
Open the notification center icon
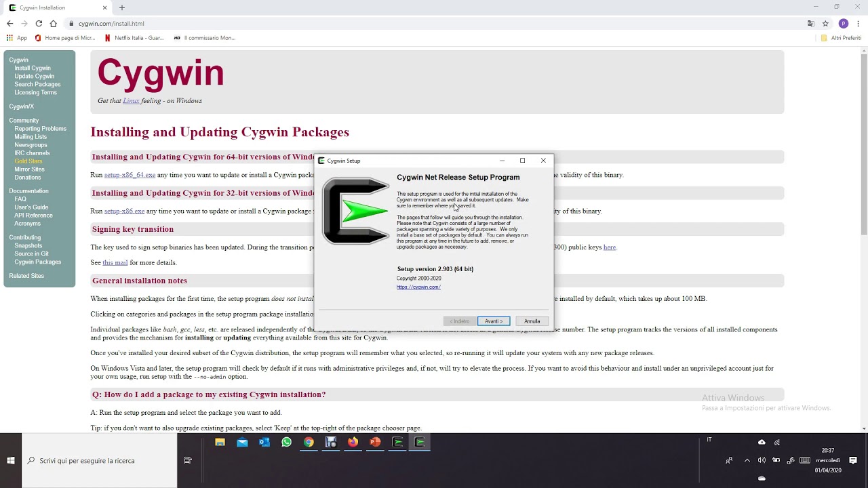(x=853, y=460)
